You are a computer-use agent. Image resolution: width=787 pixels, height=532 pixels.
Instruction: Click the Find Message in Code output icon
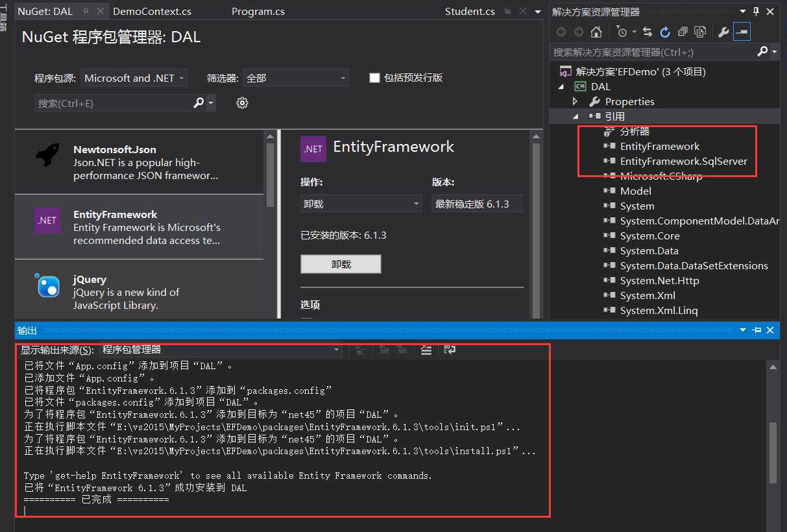[x=361, y=350]
